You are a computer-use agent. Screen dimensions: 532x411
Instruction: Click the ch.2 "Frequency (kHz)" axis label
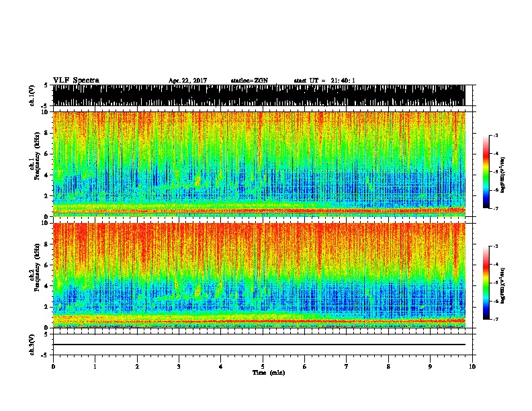(37, 267)
